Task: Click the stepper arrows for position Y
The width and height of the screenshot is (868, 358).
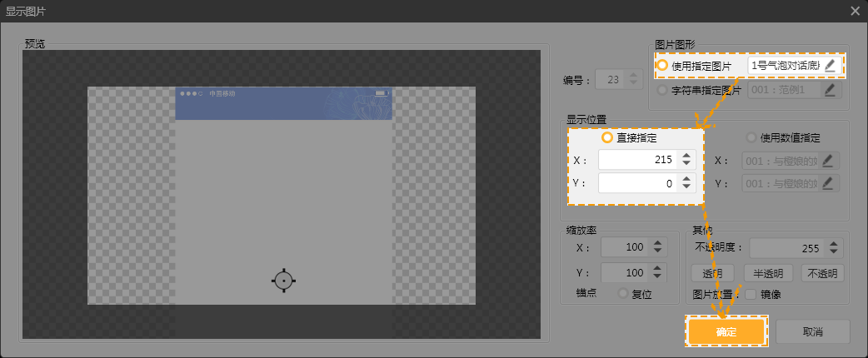Action: click(686, 183)
